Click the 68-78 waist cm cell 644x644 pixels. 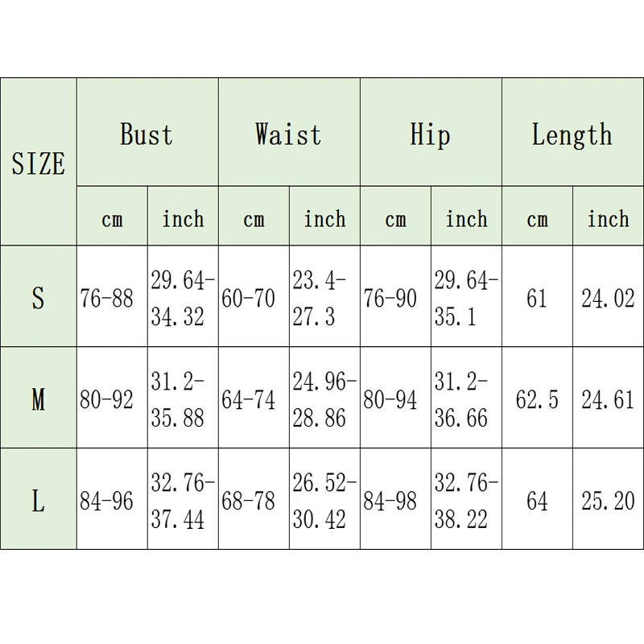pos(254,498)
